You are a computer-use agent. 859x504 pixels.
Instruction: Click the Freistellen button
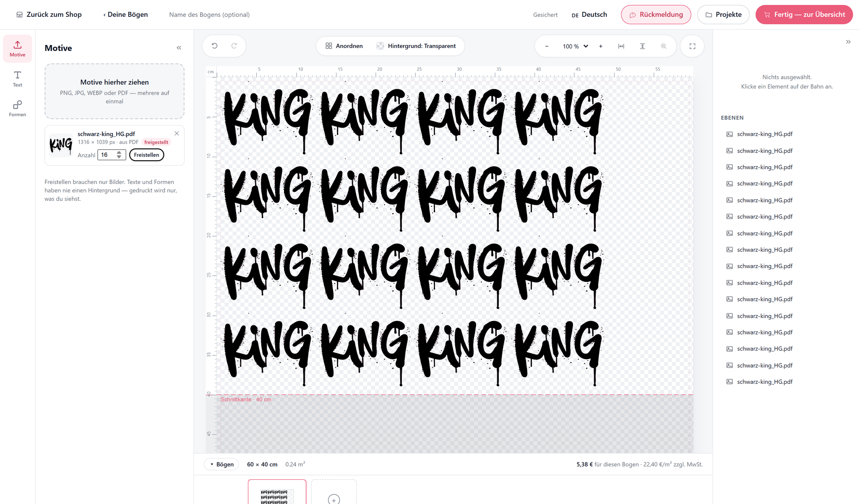(x=146, y=155)
